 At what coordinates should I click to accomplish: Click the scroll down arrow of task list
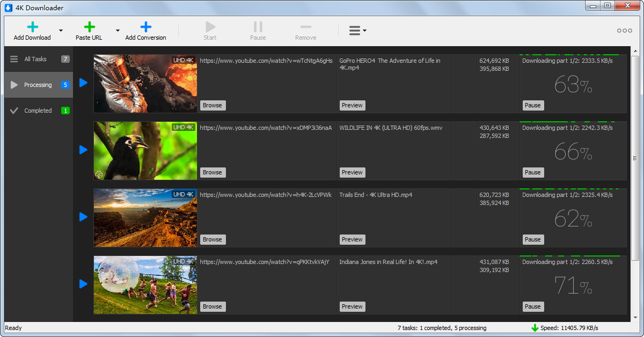[635, 317]
